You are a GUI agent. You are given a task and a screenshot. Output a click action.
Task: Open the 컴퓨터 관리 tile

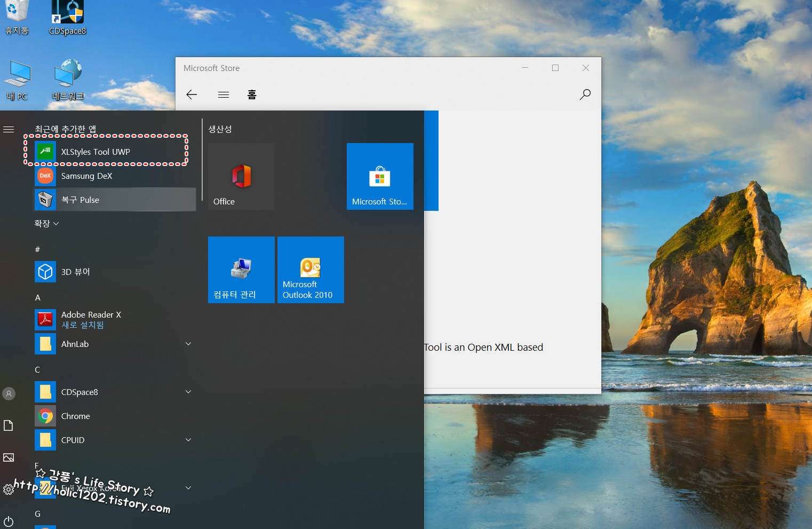point(241,270)
